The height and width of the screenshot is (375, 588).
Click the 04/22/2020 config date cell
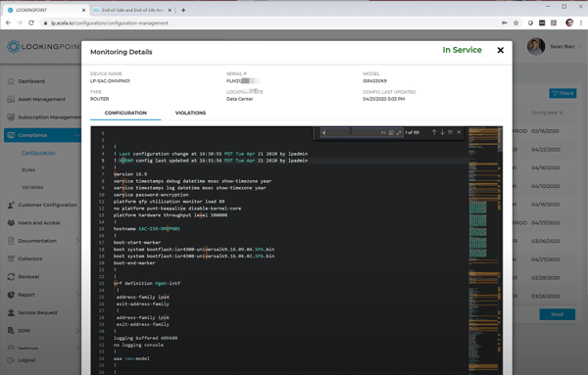545,150
